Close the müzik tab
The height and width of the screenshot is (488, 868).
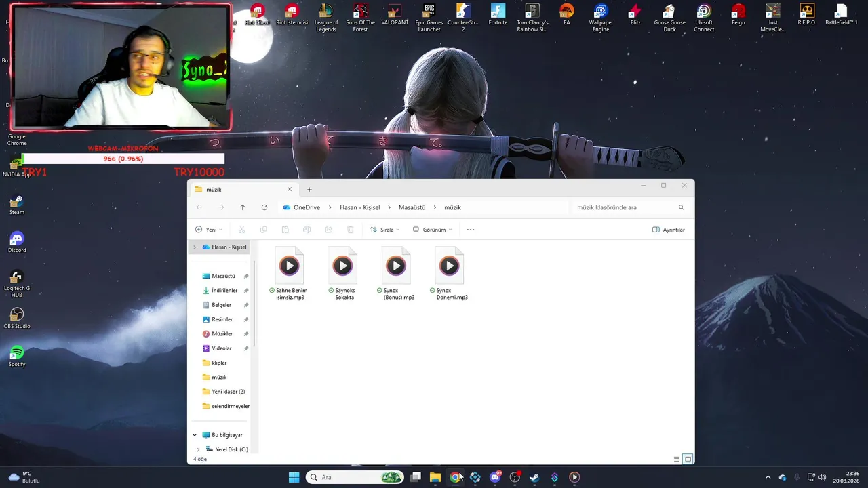click(290, 190)
